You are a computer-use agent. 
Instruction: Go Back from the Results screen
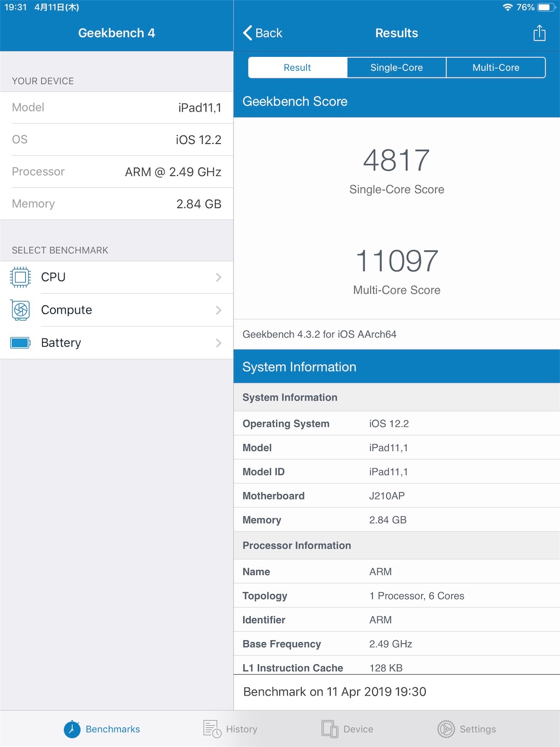click(x=262, y=33)
